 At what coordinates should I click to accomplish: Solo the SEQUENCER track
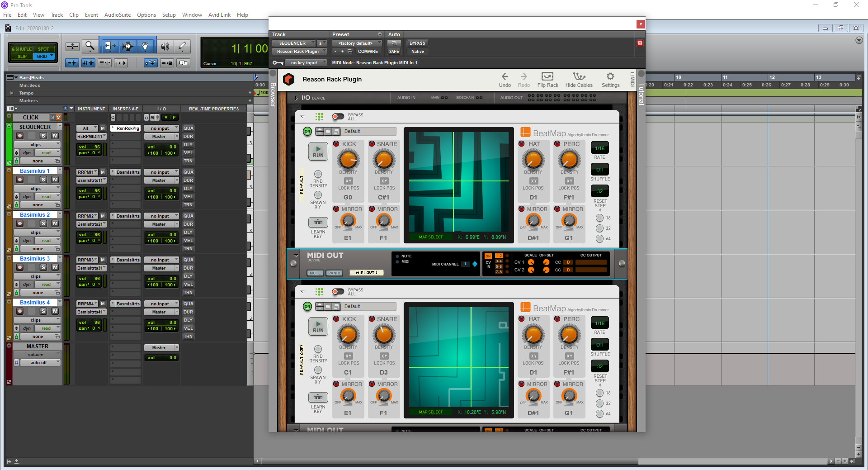[43, 136]
